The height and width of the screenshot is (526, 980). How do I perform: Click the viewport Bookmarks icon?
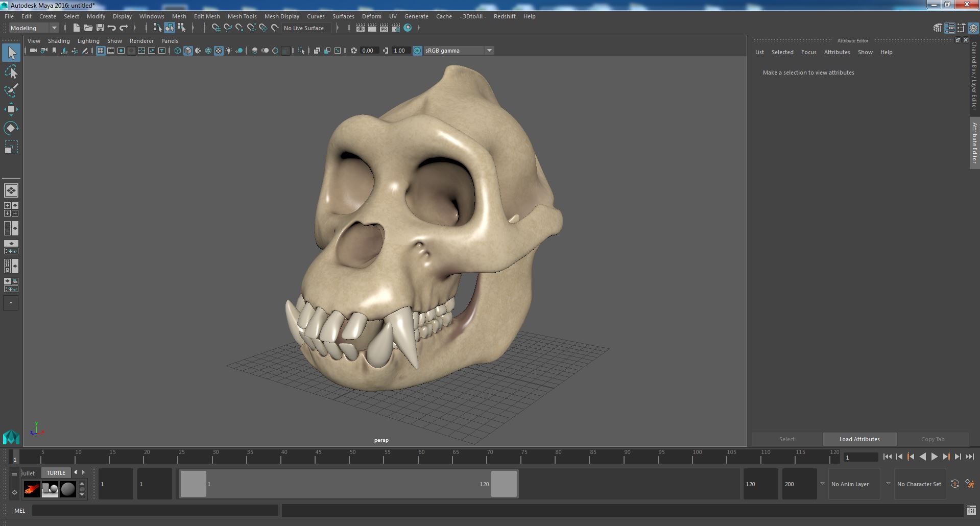[54, 51]
